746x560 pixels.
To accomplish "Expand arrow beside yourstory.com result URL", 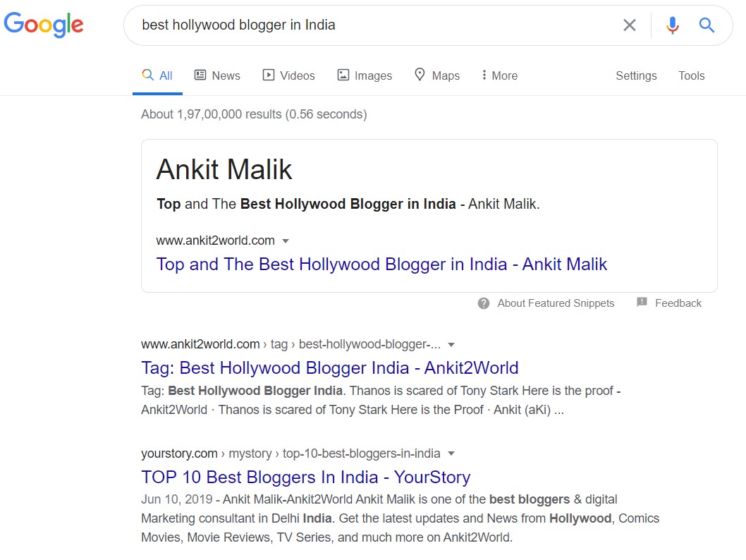I will (x=451, y=454).
